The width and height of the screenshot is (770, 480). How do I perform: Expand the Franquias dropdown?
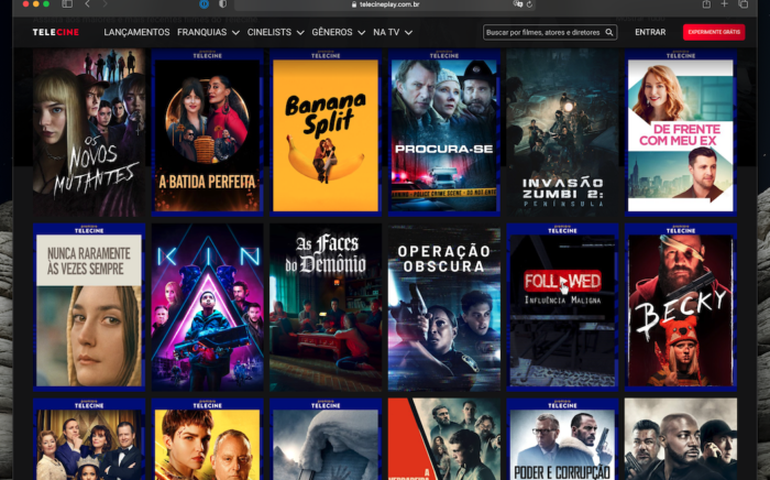208,32
